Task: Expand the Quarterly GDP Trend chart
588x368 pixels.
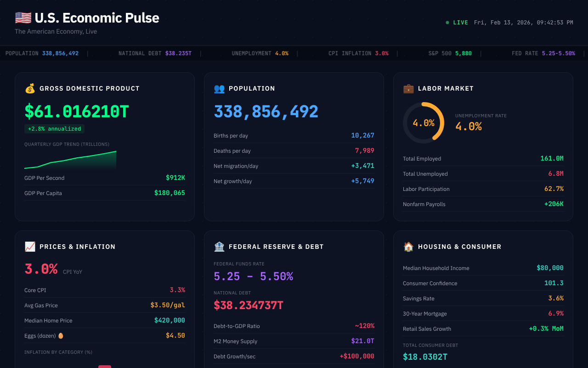Action: (x=70, y=160)
